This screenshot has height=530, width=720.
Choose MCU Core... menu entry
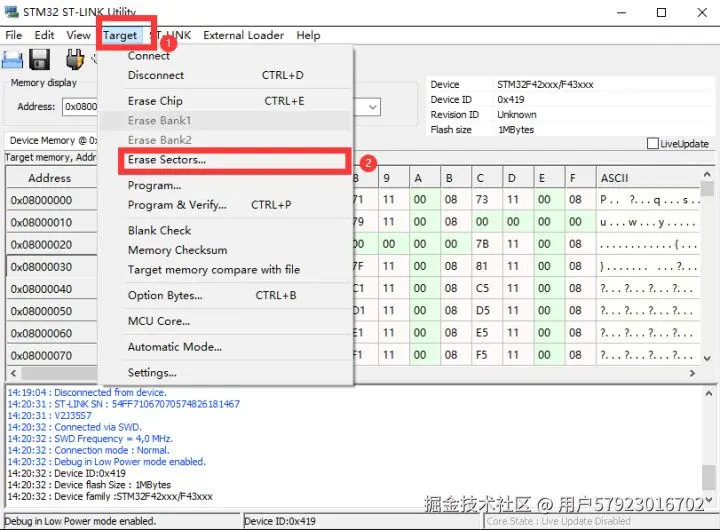pyautogui.click(x=225, y=321)
